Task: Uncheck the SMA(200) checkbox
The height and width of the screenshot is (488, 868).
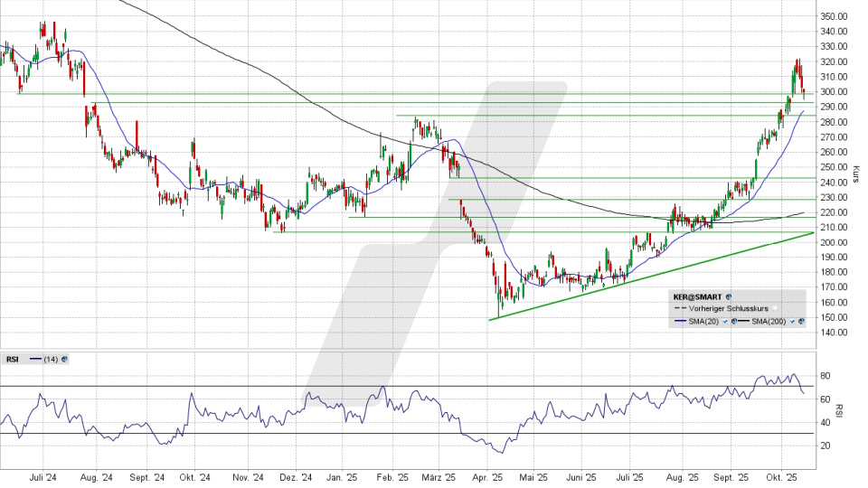Action: coord(792,321)
